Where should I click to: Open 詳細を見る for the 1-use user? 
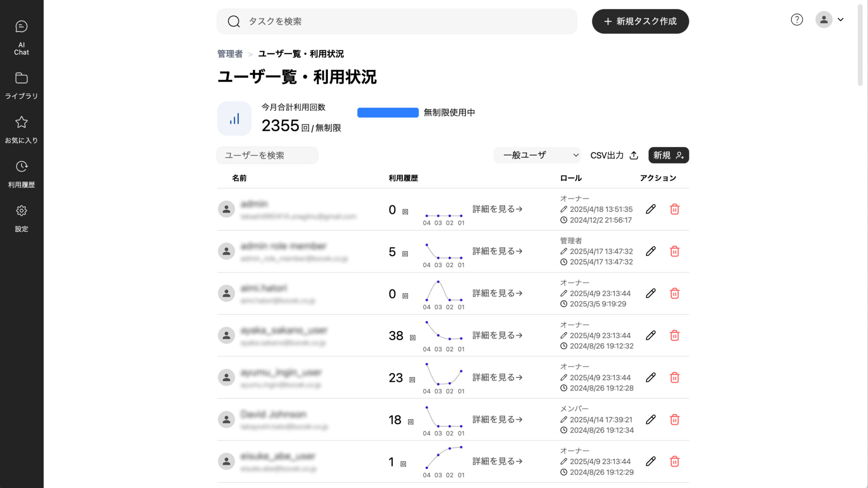coord(497,461)
